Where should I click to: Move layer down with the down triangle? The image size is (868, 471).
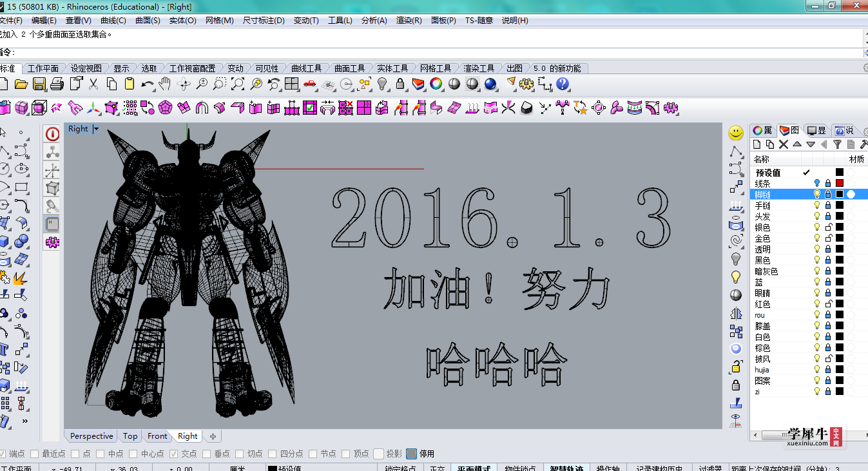tap(811, 144)
